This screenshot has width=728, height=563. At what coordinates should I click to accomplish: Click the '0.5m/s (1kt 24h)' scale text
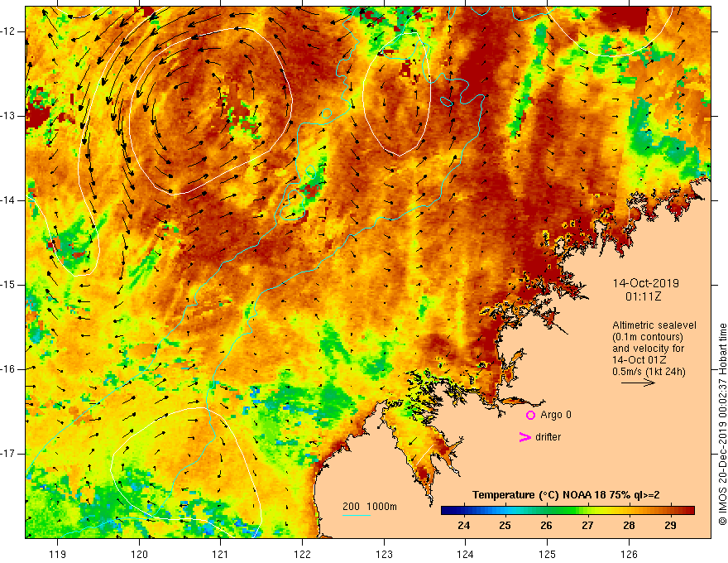[x=649, y=372]
